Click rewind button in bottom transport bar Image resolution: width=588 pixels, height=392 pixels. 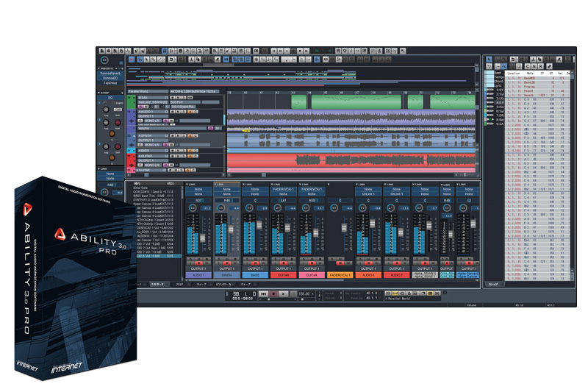coord(264,293)
